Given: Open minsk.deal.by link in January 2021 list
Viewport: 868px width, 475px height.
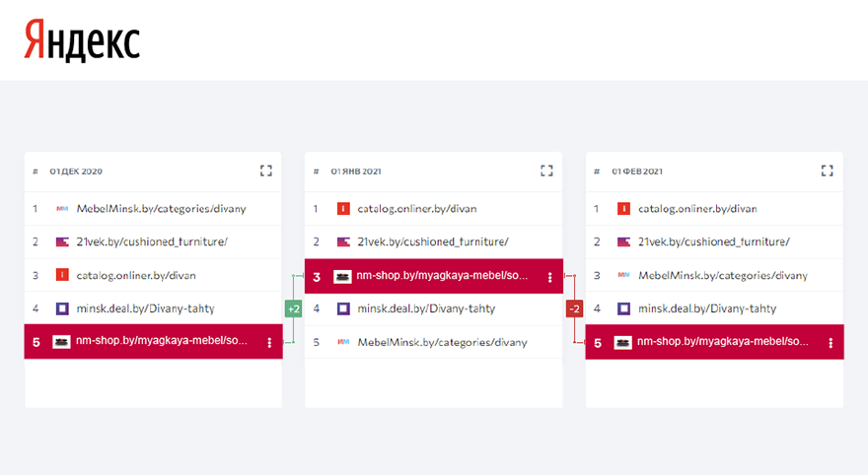Looking at the screenshot, I should pyautogui.click(x=426, y=308).
